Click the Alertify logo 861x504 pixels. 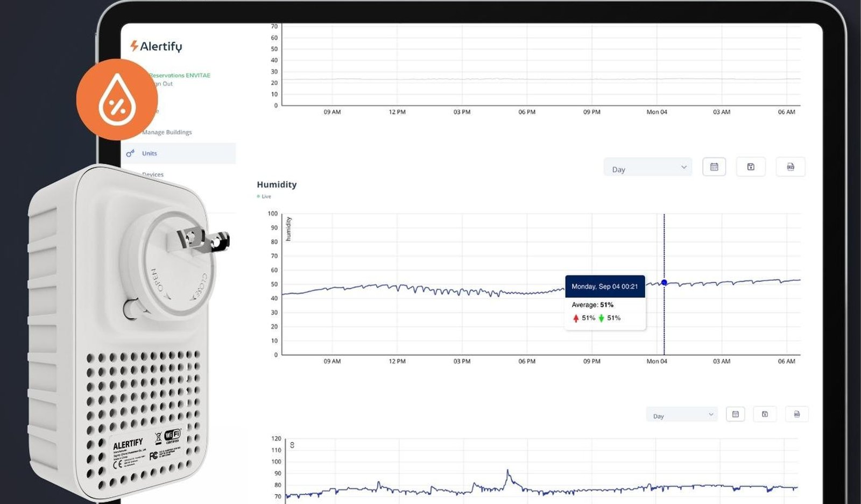tap(156, 46)
